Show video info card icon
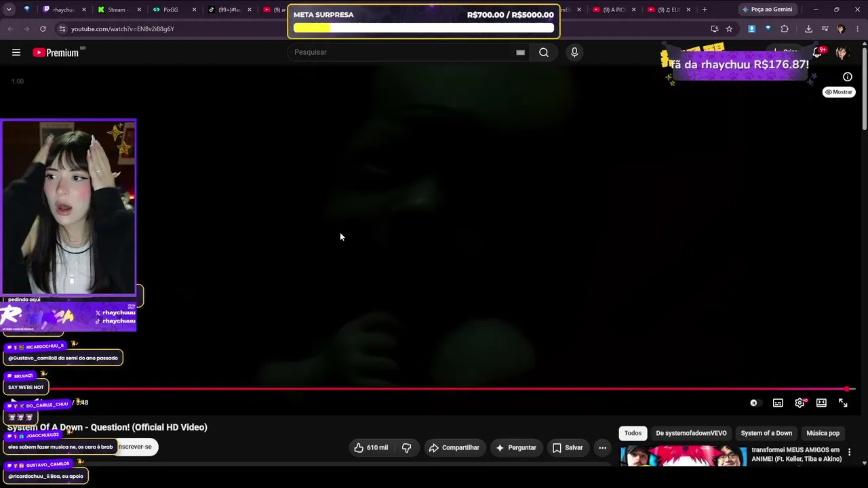Screen dimensions: 868x488 pyautogui.click(x=848, y=77)
